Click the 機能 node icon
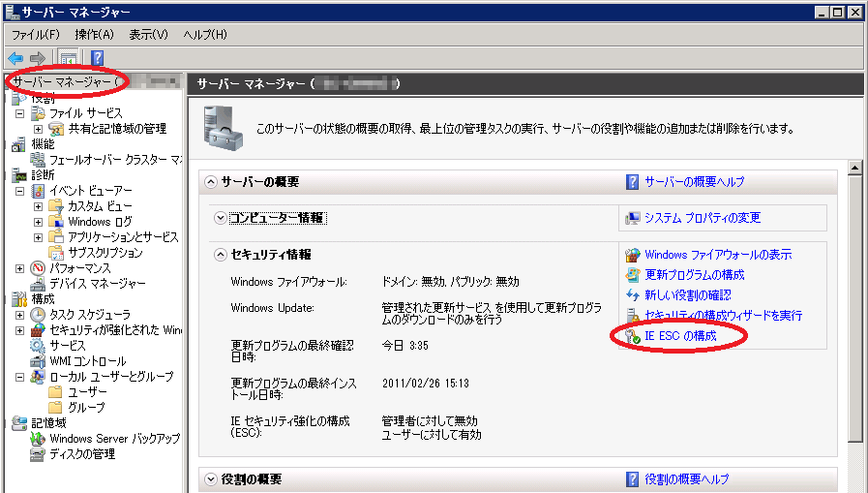The image size is (868, 493). click(18, 144)
